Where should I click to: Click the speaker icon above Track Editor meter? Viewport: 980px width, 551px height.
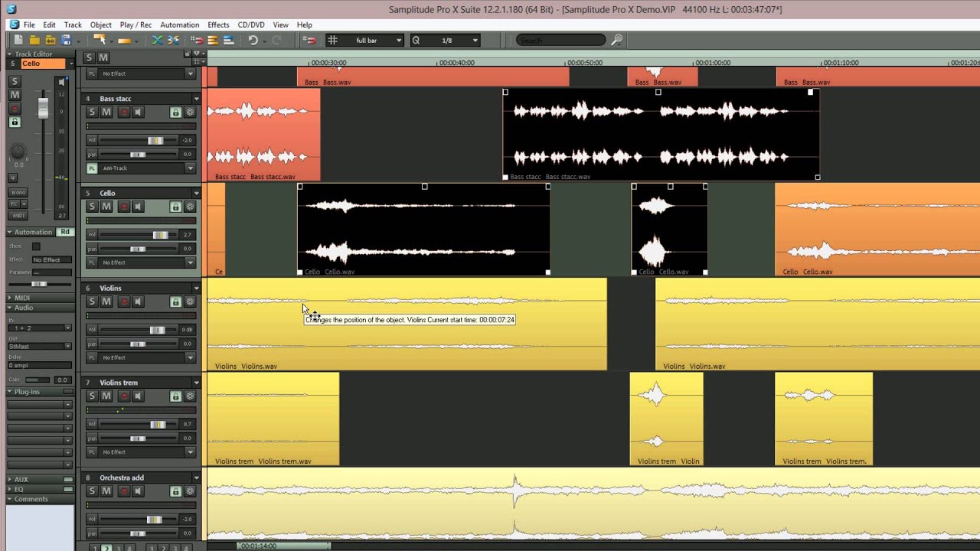point(61,82)
